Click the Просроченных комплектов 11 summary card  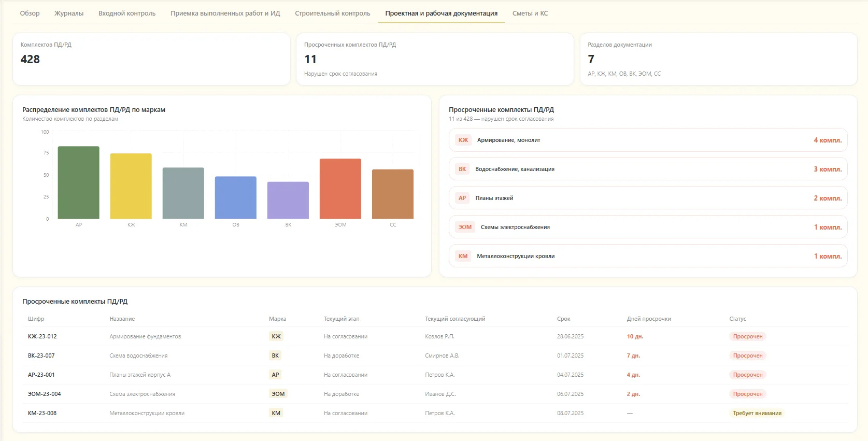[435, 59]
